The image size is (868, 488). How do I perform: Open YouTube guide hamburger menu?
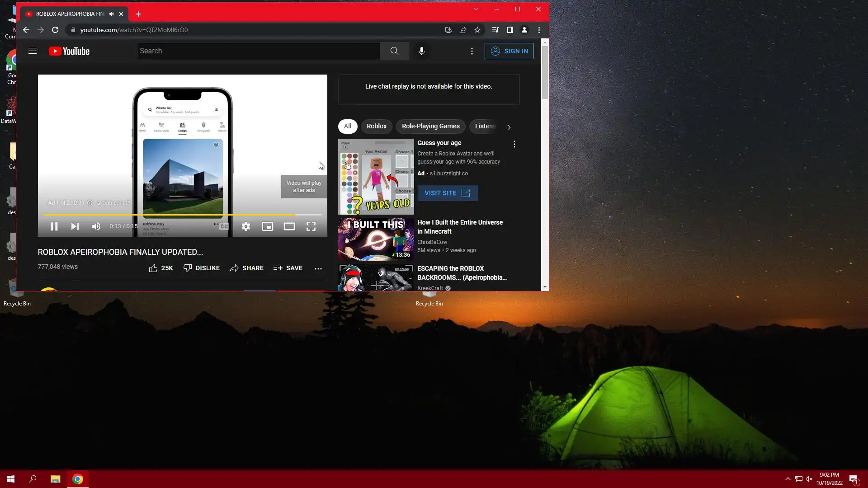33,51
